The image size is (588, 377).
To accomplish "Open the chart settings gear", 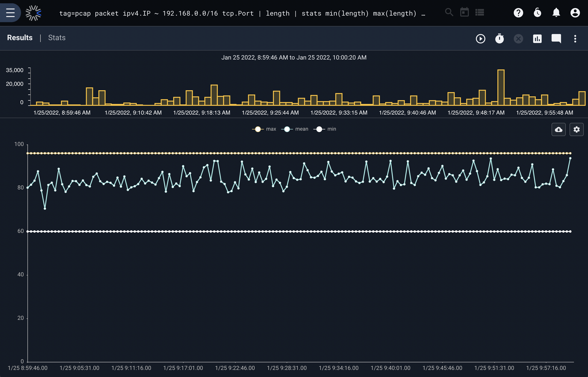I will coord(576,129).
